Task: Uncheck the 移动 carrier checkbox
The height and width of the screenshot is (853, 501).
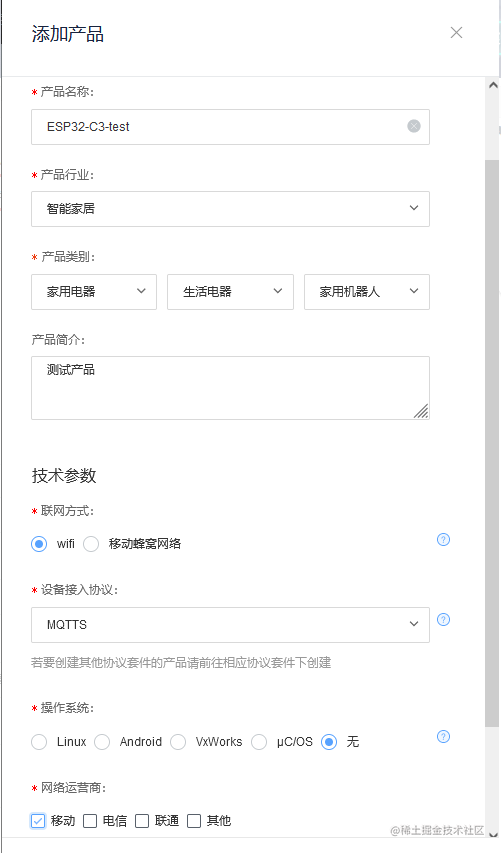Action: 38,821
